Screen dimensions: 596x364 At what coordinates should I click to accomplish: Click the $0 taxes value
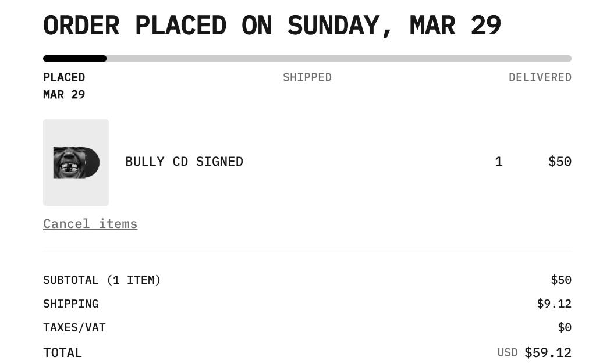(x=566, y=327)
